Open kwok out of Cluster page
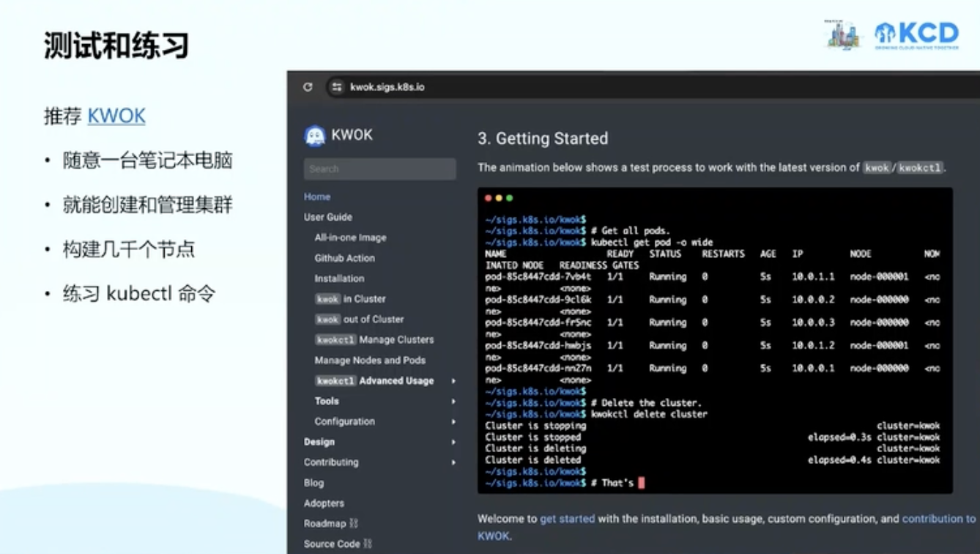Image resolution: width=980 pixels, height=554 pixels. (x=359, y=320)
